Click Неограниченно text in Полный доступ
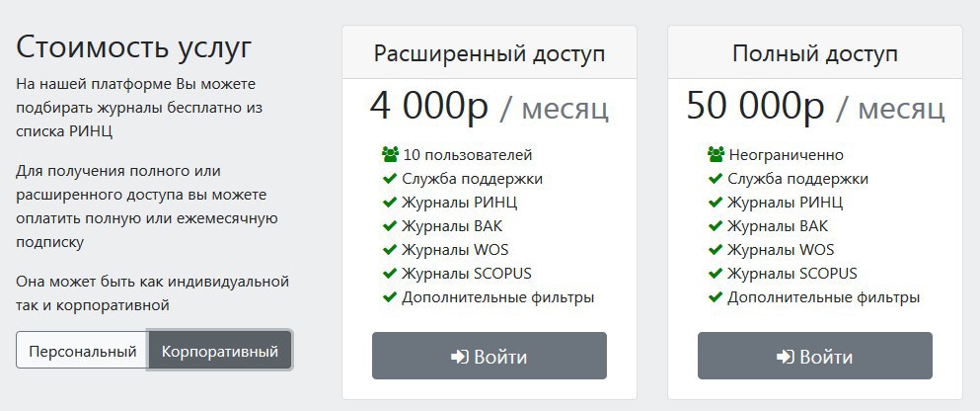The width and height of the screenshot is (980, 411). [786, 155]
